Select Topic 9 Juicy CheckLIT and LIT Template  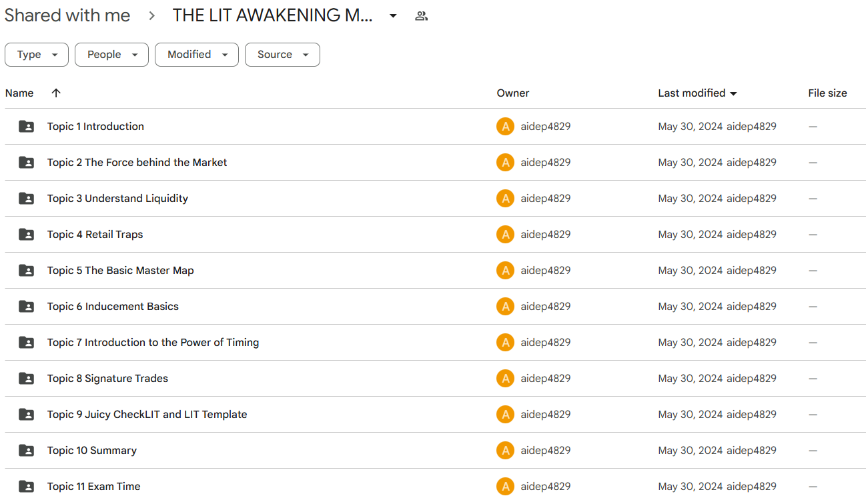(147, 414)
